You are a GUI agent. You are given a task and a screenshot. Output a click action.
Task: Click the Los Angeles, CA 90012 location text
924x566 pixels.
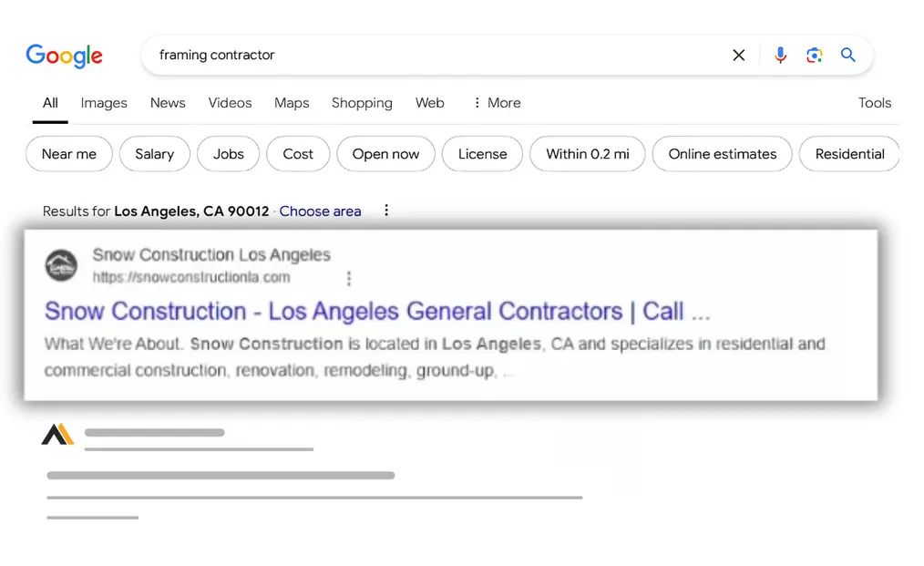point(191,211)
